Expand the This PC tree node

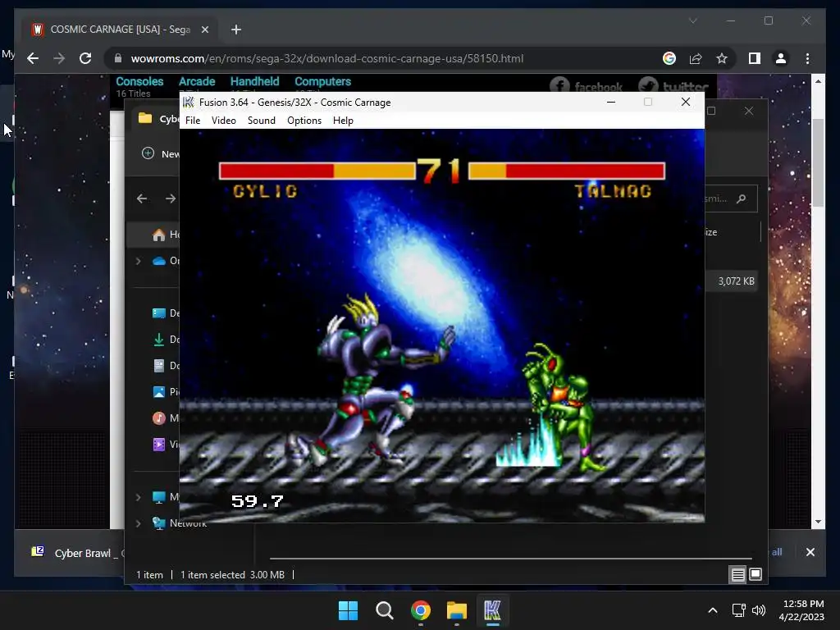pyautogui.click(x=138, y=497)
